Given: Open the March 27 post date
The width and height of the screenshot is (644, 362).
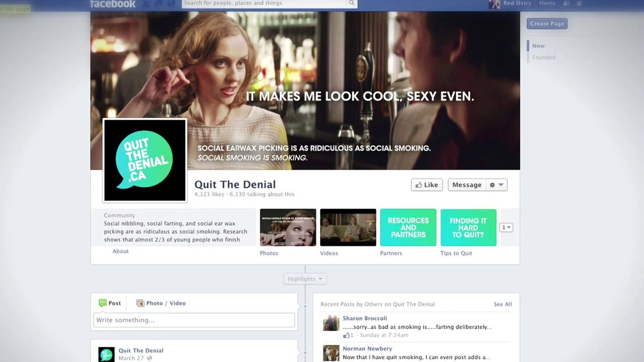Looking at the screenshot, I should (x=131, y=358).
